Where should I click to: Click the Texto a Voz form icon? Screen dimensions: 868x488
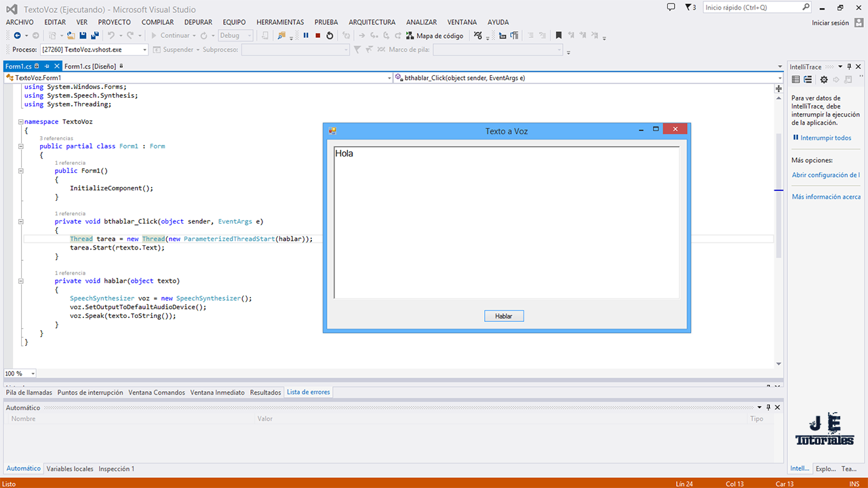[x=332, y=130]
